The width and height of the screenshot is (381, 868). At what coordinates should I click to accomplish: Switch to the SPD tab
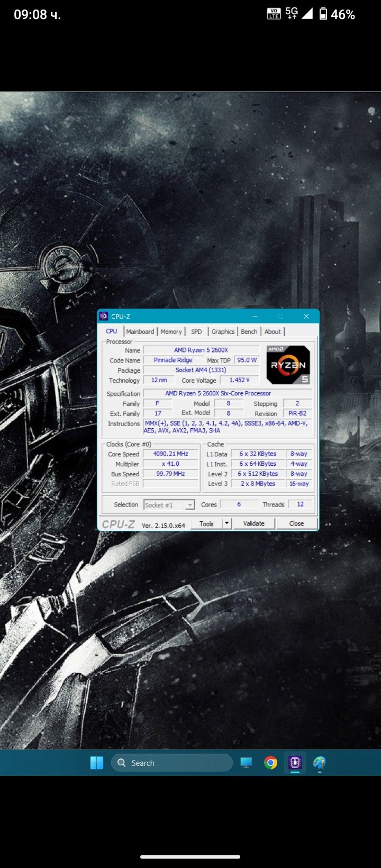click(196, 332)
